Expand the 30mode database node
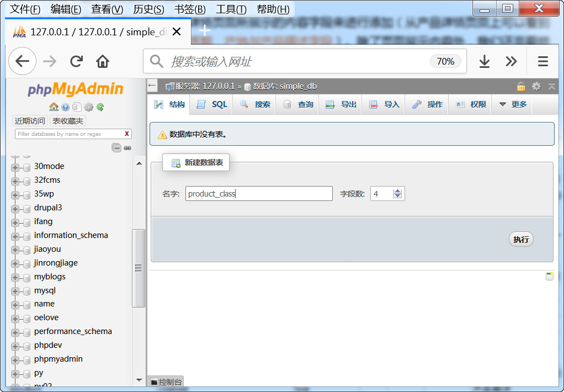This screenshot has width=564, height=392. click(15, 167)
